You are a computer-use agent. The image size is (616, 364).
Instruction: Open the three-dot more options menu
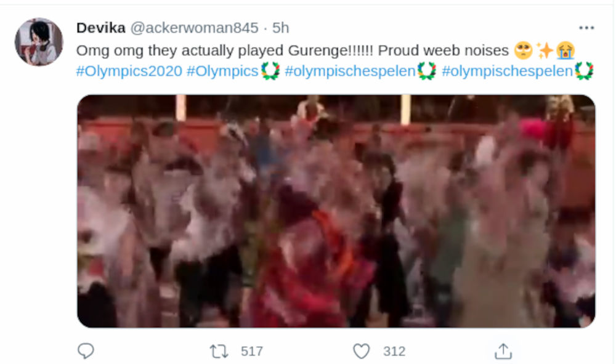coord(586,28)
